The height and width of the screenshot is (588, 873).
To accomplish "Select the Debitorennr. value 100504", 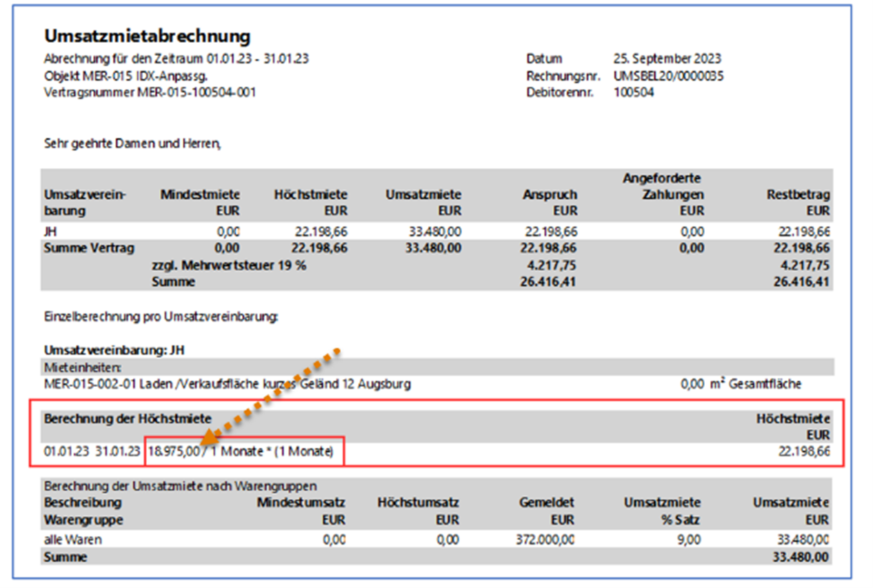I will tap(634, 92).
